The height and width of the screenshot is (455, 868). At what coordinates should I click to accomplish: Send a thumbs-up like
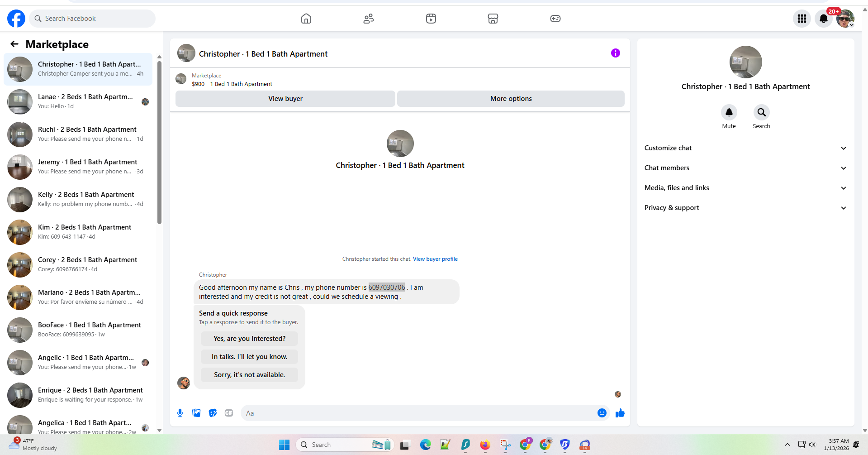pos(620,413)
